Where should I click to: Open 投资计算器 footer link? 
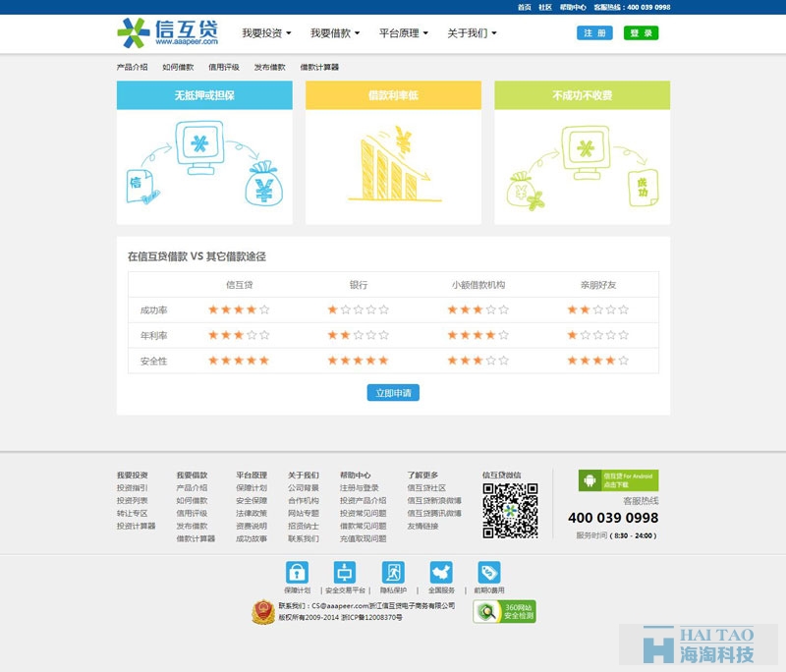tap(137, 526)
